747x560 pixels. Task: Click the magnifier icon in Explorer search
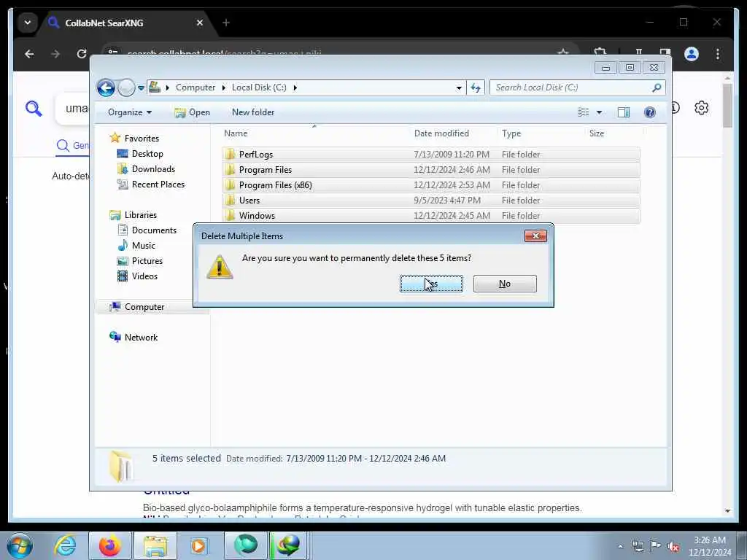click(657, 87)
